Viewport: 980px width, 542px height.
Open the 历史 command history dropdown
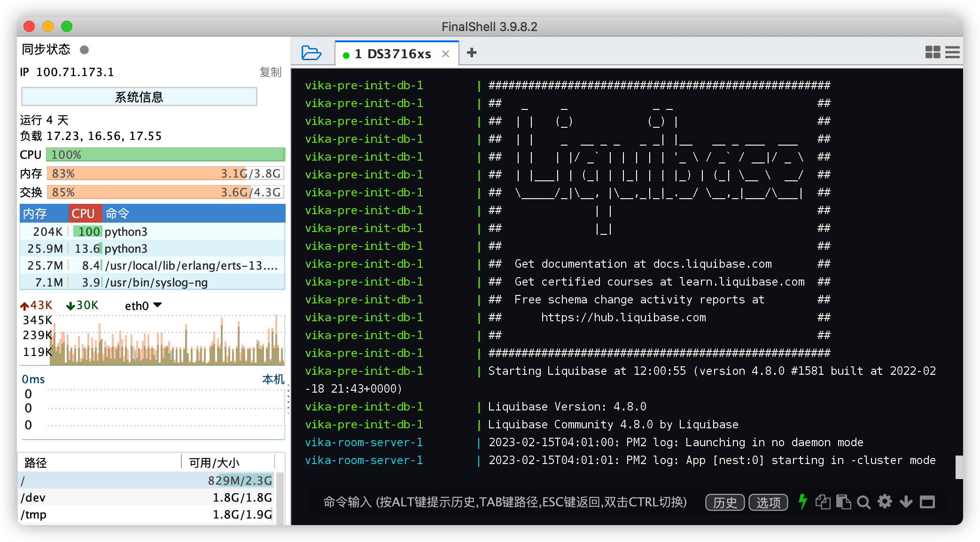[x=725, y=502]
